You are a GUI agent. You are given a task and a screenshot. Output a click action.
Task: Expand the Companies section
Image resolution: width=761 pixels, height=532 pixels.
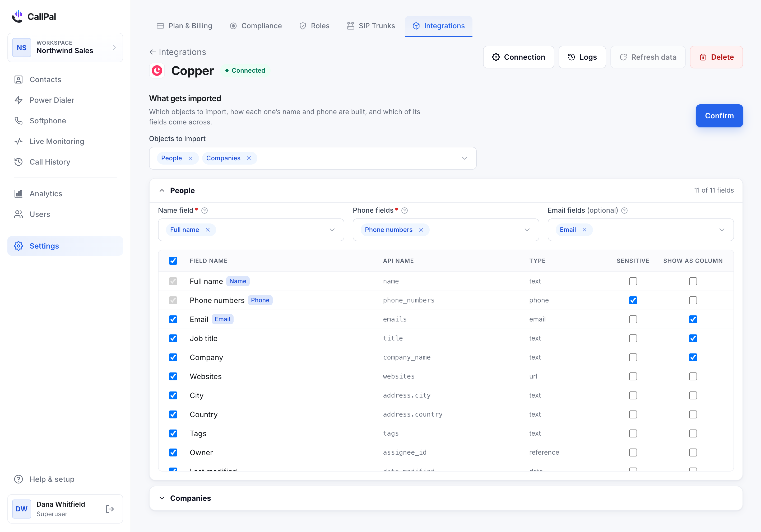[x=162, y=498]
